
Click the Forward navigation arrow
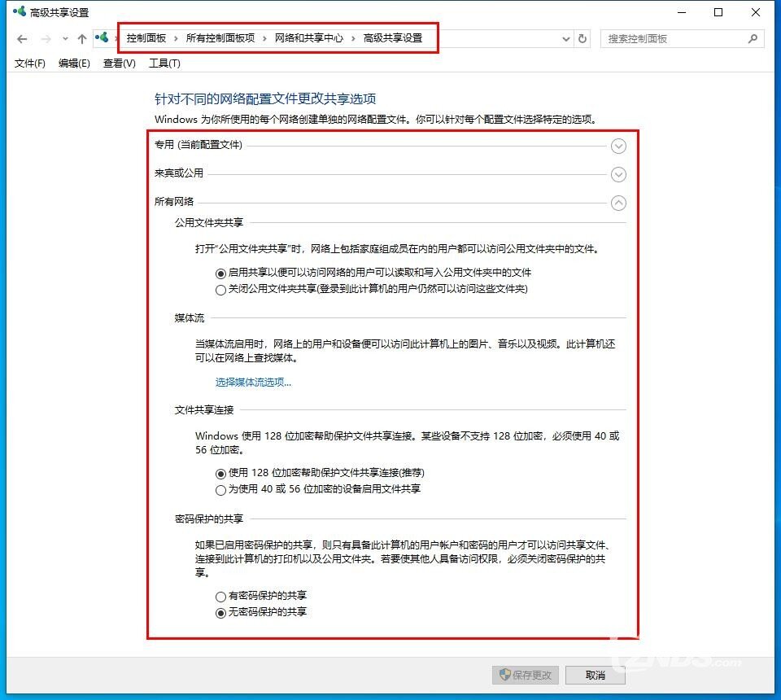coord(46,39)
